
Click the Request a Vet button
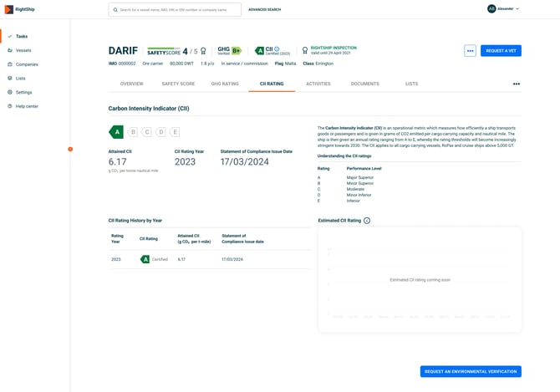pyautogui.click(x=501, y=51)
